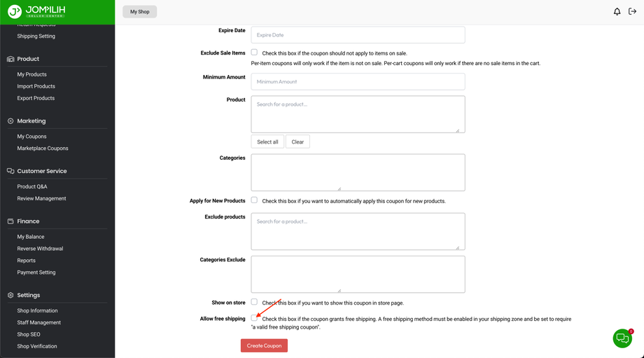Open My Coupons in the sidebar
Image resolution: width=644 pixels, height=358 pixels.
(x=31, y=137)
